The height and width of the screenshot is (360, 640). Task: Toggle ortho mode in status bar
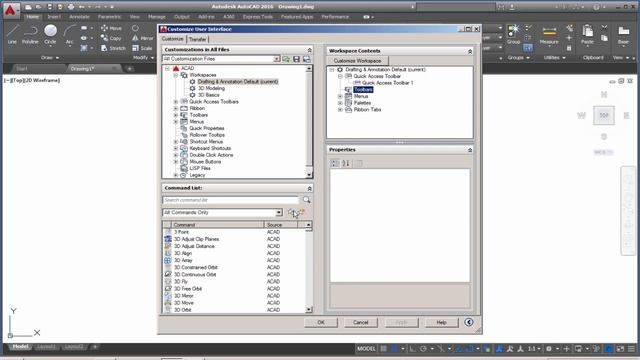(413, 349)
